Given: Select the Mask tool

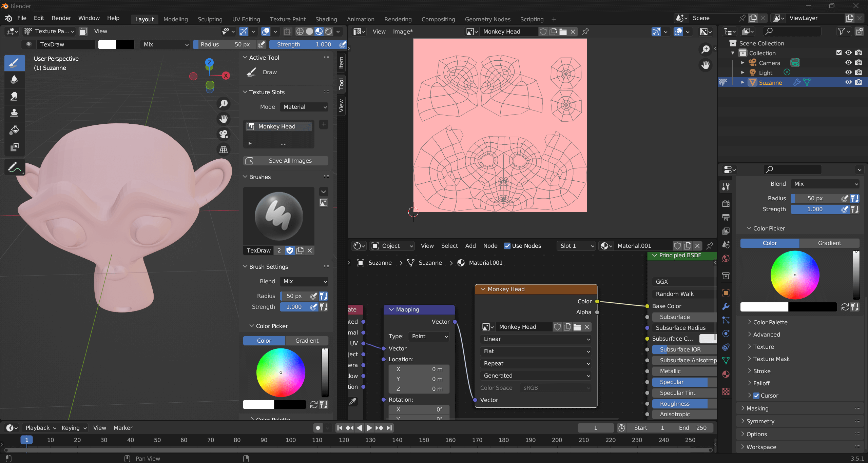Looking at the screenshot, I should [x=14, y=147].
